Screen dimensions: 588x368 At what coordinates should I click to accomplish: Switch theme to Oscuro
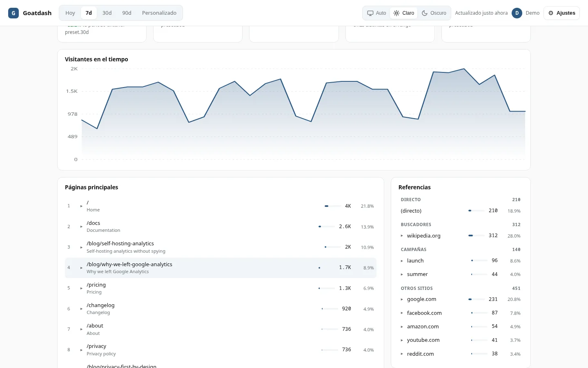pyautogui.click(x=434, y=13)
